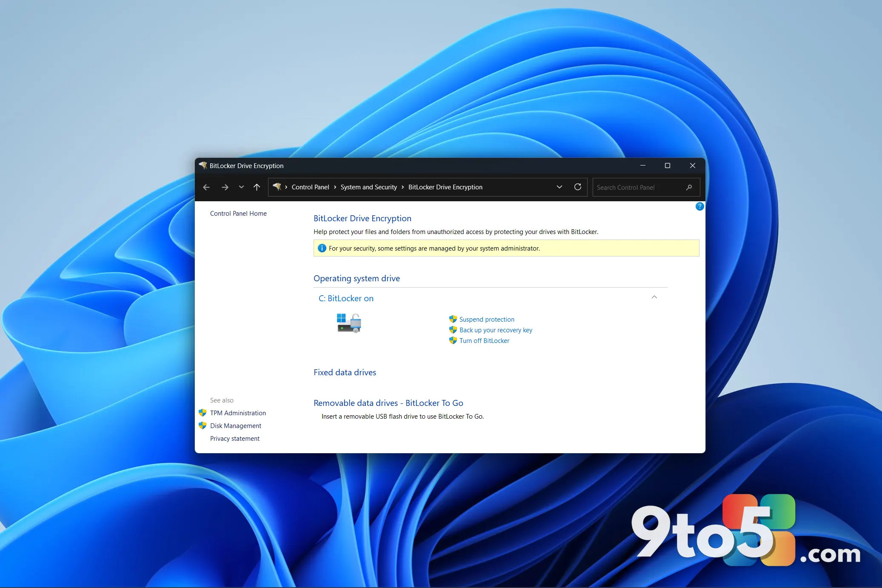This screenshot has width=882, height=588.
Task: Click the info icon in the yellow banner
Action: point(322,248)
